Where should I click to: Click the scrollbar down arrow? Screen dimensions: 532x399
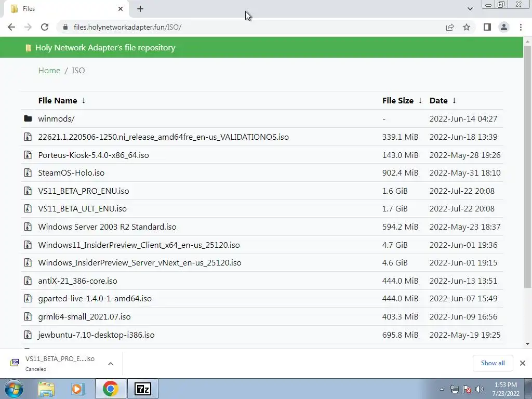coord(527,344)
